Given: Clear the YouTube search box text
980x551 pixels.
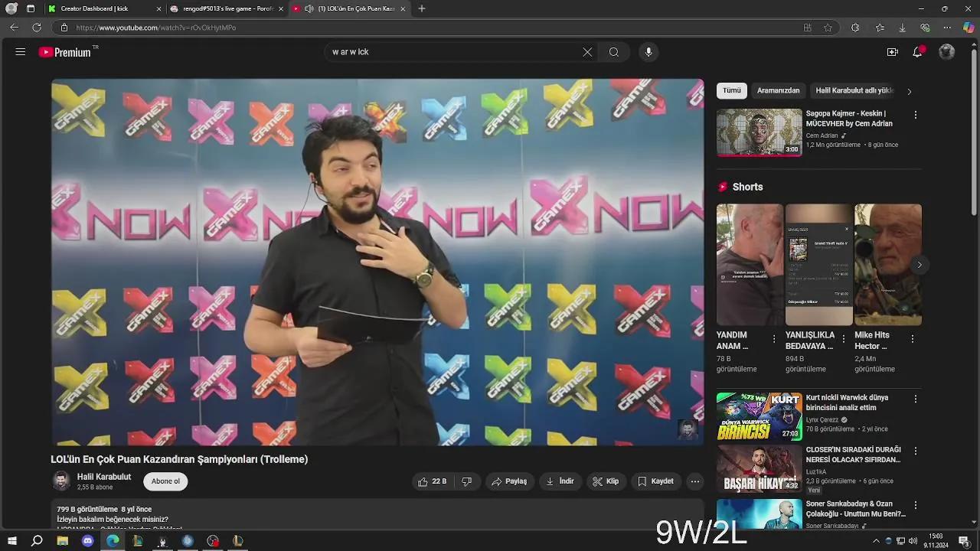Looking at the screenshot, I should tap(587, 52).
